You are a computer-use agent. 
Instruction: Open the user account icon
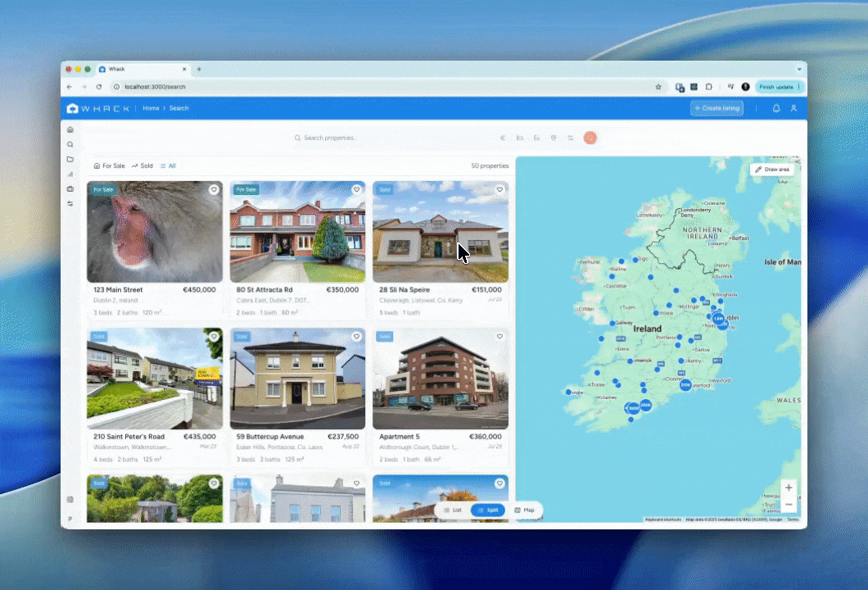(x=793, y=108)
